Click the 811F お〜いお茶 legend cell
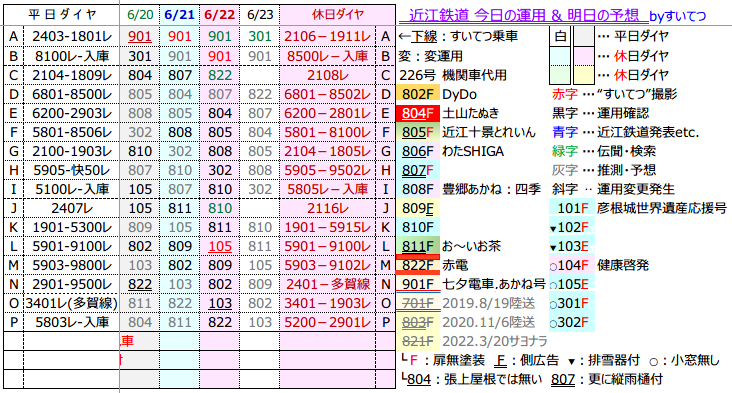 (x=418, y=246)
